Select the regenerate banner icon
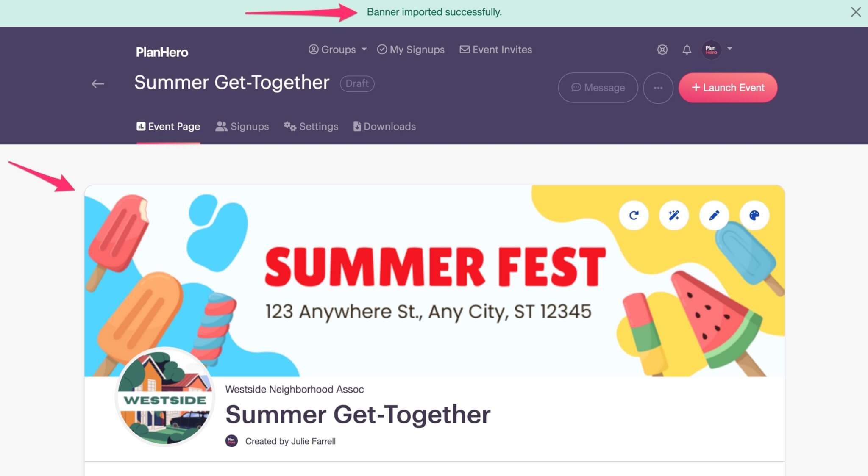Viewport: 868px width, 476px height. [x=634, y=215]
